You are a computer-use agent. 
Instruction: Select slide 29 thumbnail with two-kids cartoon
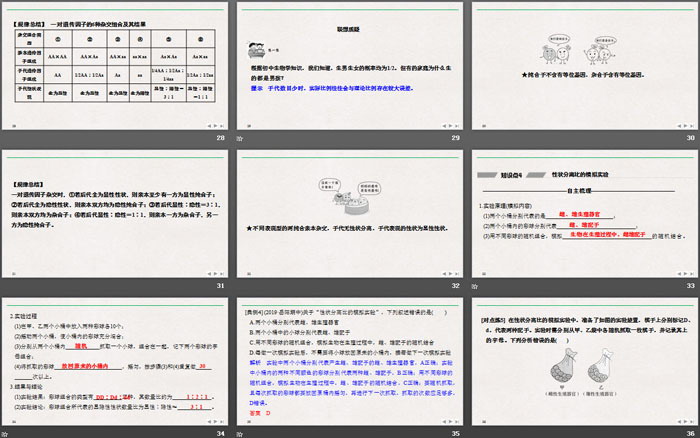click(x=347, y=64)
